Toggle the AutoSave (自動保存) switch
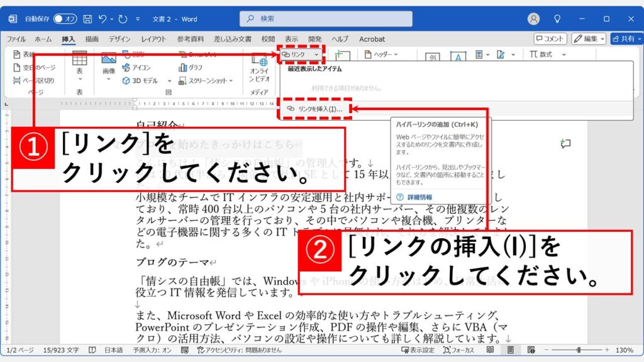Image resolution: width=644 pixels, height=362 pixels. (x=65, y=19)
